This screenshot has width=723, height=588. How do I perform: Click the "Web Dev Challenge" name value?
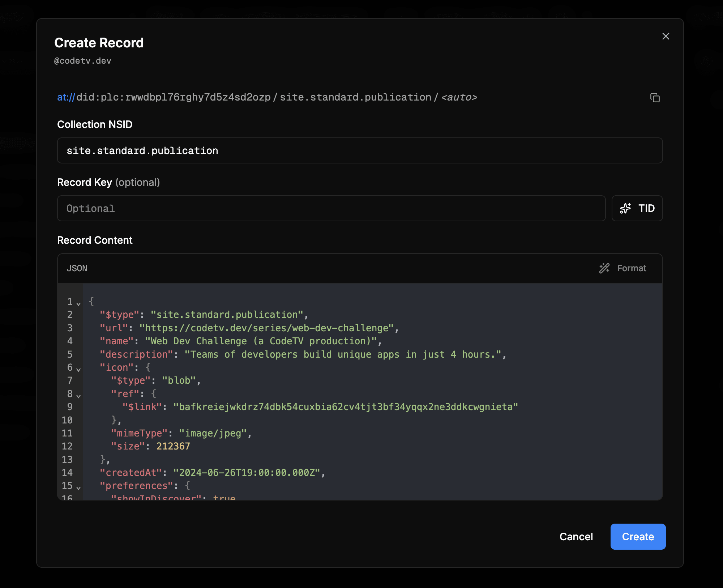(261, 341)
